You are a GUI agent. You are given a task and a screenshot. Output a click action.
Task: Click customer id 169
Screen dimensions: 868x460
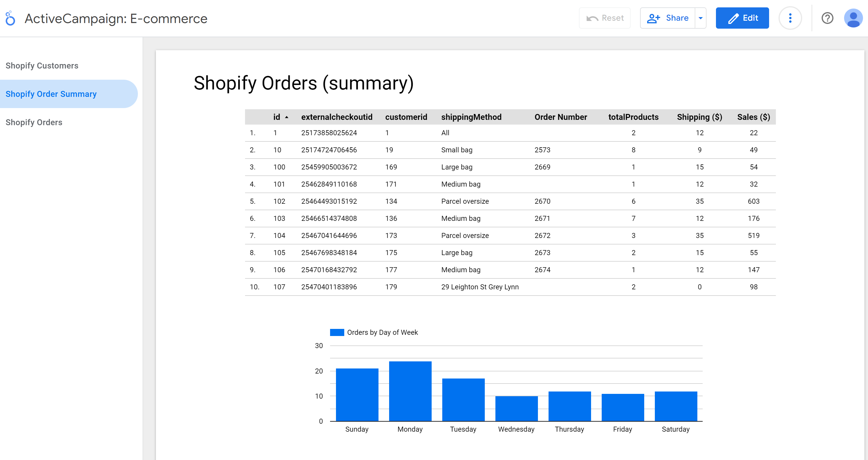[391, 167]
